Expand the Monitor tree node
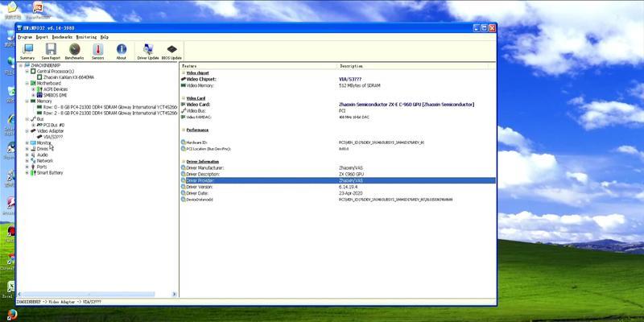The width and height of the screenshot is (644, 322). click(x=27, y=143)
